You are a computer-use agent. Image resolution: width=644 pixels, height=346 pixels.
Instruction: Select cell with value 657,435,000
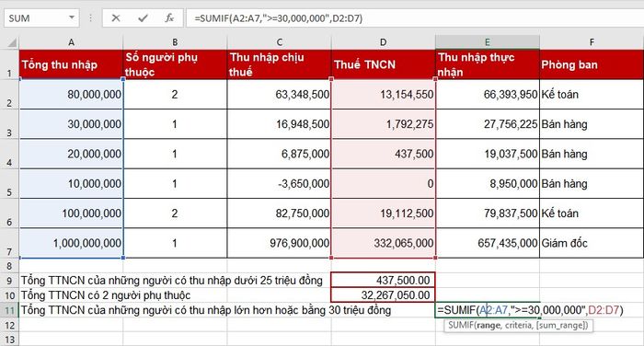pos(488,243)
